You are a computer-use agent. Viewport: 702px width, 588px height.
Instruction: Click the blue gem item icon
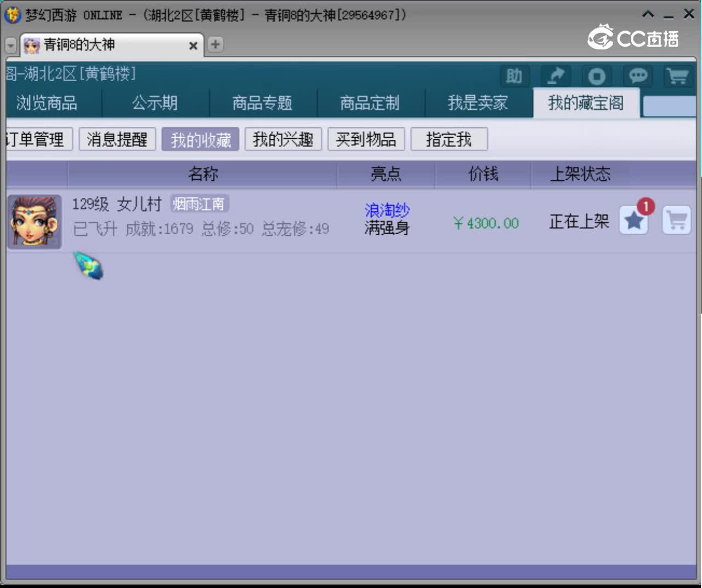(88, 265)
